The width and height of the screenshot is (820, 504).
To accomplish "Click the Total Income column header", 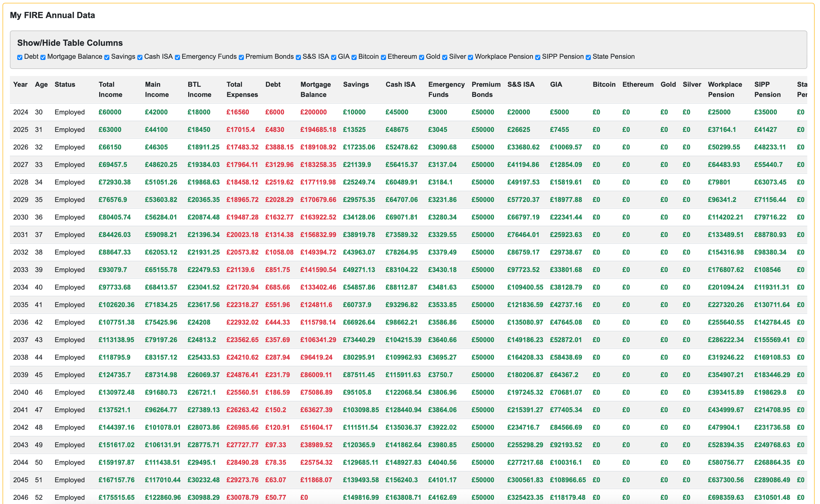I will pyautogui.click(x=110, y=89).
